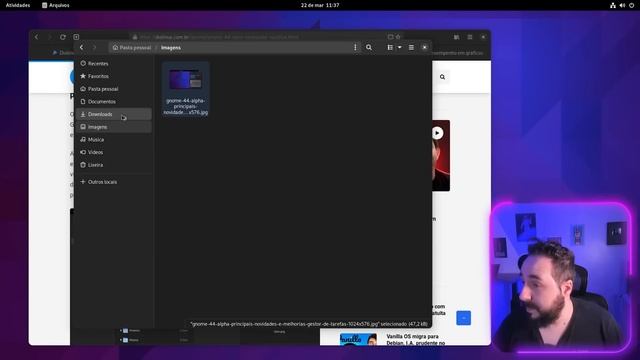Select gnome-44-alpha image thumbnail
The height and width of the screenshot is (360, 640).
[x=186, y=79]
